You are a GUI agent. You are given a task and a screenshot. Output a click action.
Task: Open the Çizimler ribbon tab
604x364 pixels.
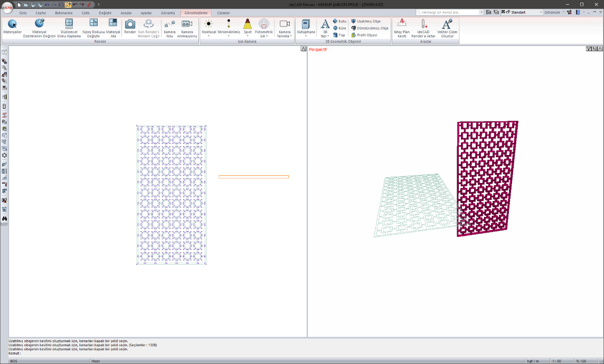pos(223,13)
